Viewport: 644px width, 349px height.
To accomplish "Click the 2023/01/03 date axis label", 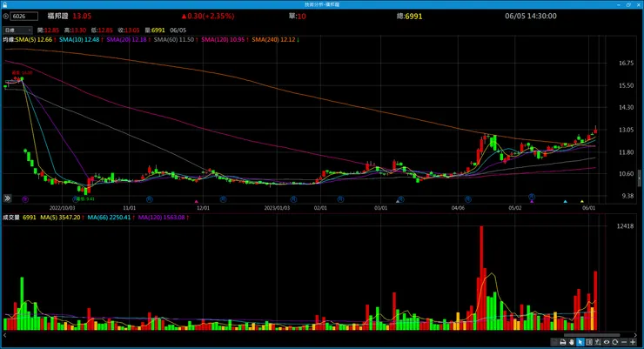I will click(x=277, y=208).
